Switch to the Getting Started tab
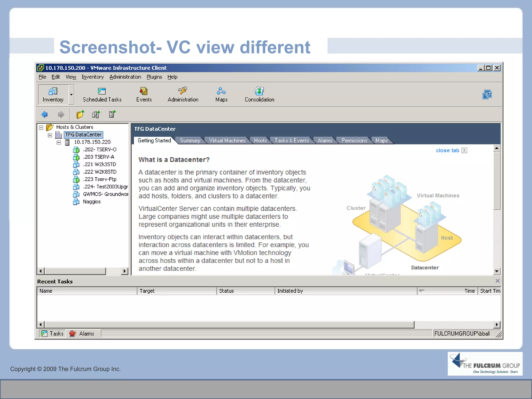The width and height of the screenshot is (532, 399). point(154,141)
